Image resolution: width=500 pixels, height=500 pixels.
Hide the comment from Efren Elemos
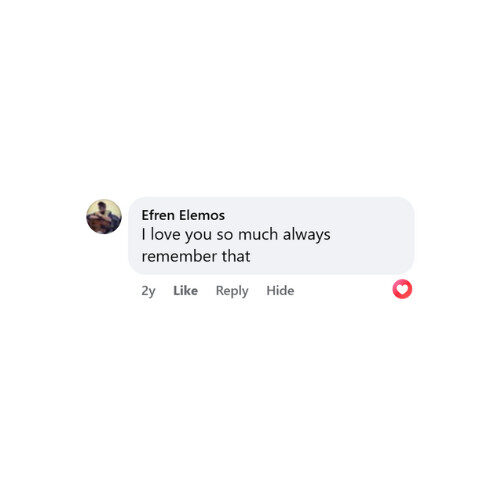click(x=280, y=291)
